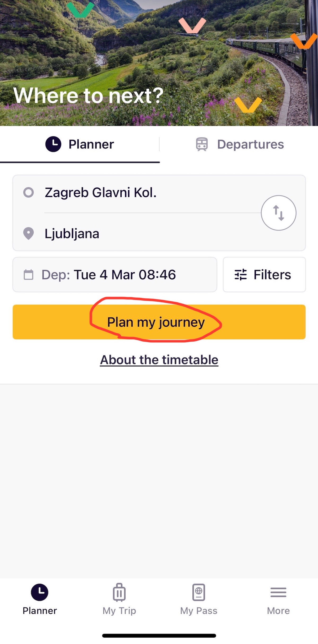
Task: Open My Trip suitcase icon
Action: pyautogui.click(x=119, y=592)
